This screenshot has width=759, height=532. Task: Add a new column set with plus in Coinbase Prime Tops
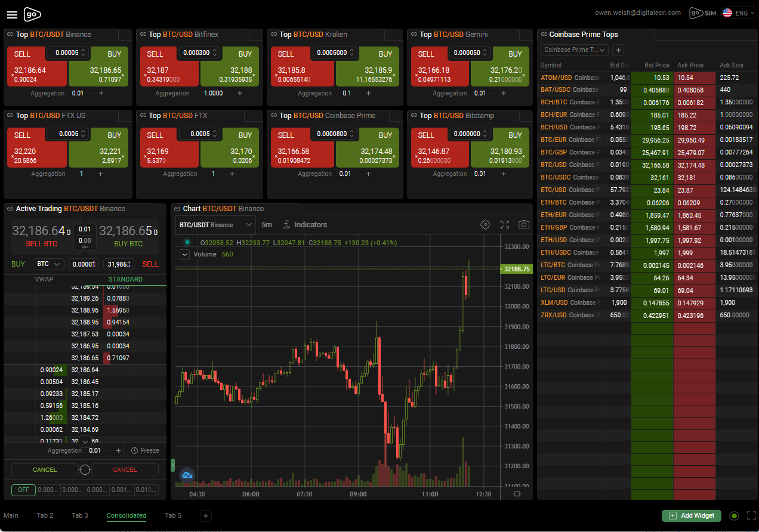[x=619, y=50]
